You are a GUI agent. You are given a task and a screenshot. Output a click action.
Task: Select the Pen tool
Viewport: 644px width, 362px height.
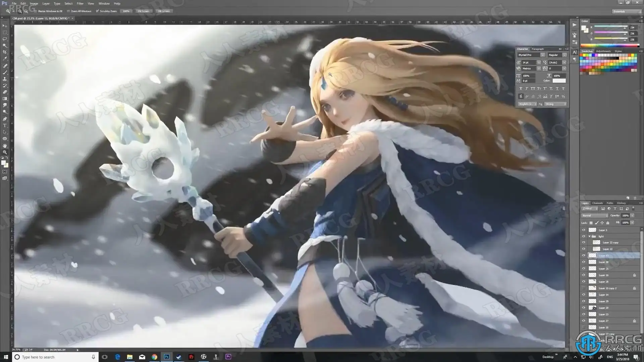(x=5, y=119)
